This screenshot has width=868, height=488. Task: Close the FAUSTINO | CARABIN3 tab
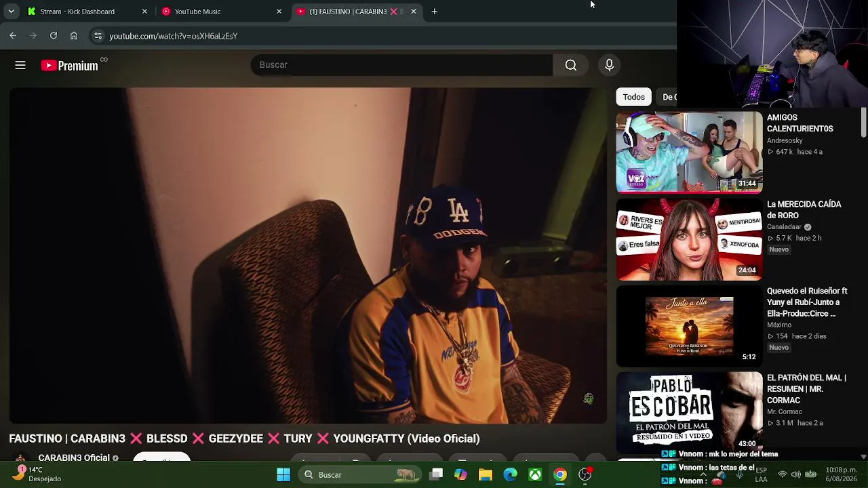414,12
